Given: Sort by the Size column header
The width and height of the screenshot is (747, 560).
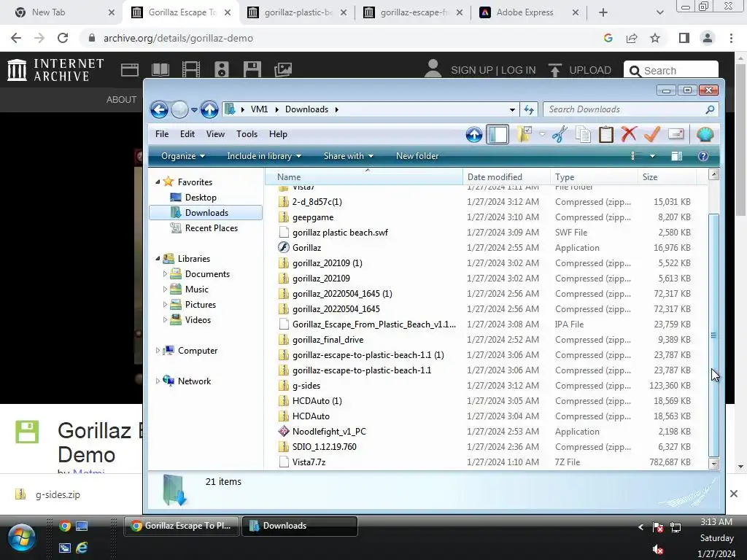Looking at the screenshot, I should click(667, 176).
